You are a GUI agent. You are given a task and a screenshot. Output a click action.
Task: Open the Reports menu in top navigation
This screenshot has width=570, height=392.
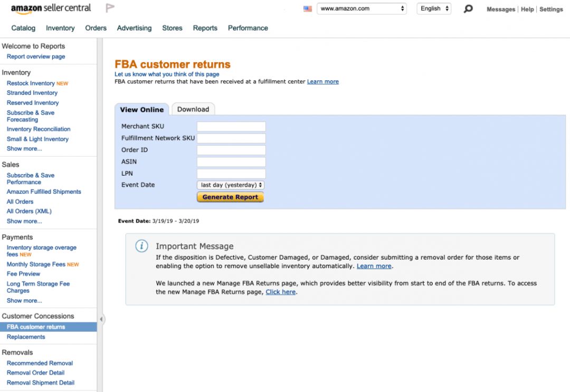[x=205, y=28]
